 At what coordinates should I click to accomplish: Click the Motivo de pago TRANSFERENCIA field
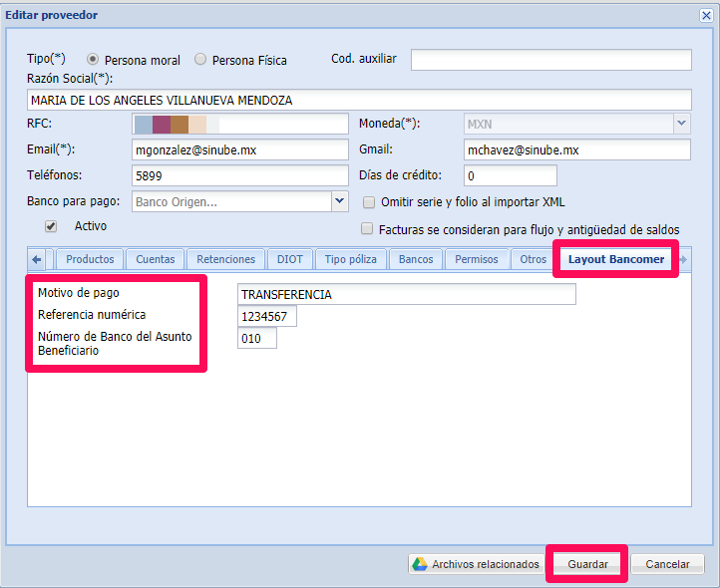click(x=407, y=294)
